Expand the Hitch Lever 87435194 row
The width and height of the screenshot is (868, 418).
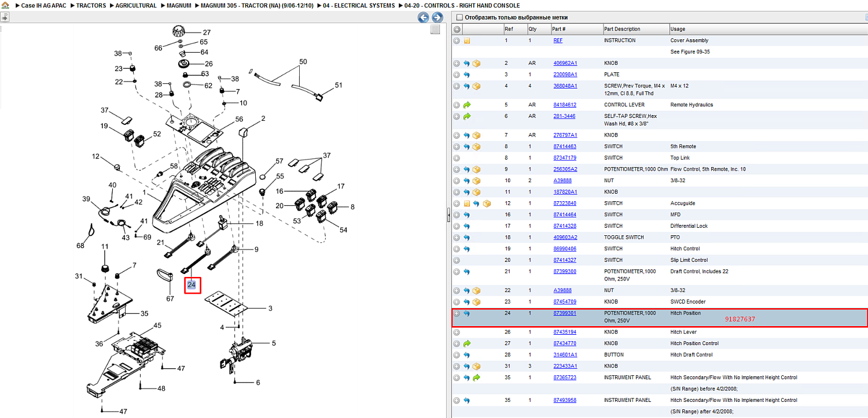457,332
